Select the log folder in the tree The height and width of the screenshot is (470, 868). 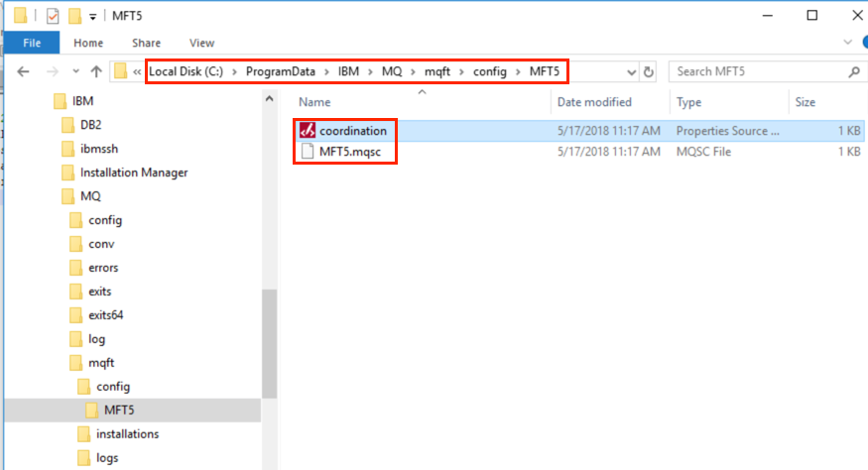[96, 339]
